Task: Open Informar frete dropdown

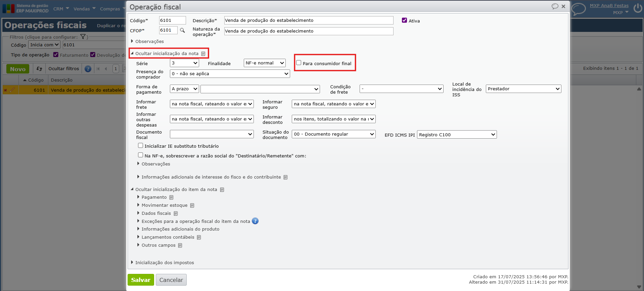Action: pyautogui.click(x=212, y=104)
